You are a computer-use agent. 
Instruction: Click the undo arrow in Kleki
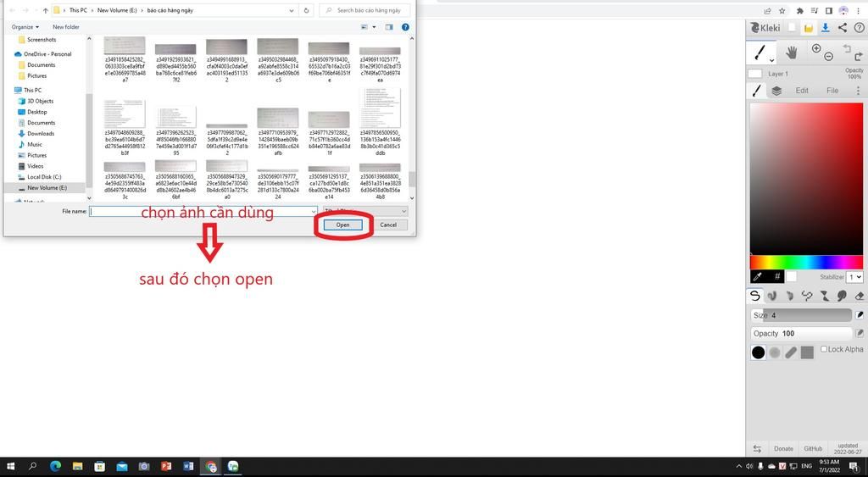tap(847, 48)
